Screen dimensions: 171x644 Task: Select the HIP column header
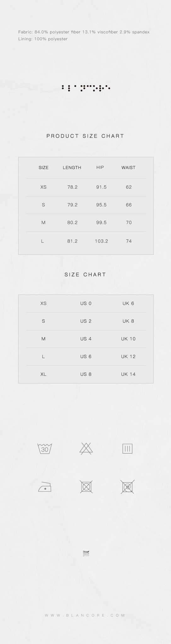coord(100,167)
